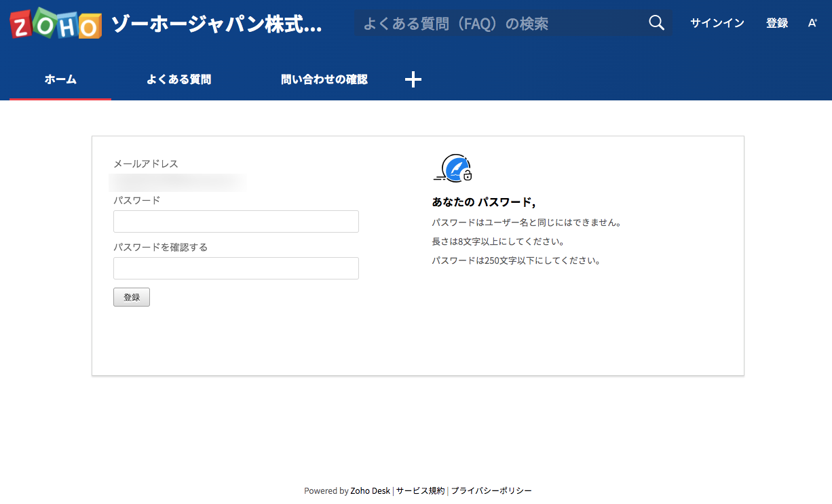Click the ゾーホージャパン株式 portal title
This screenshot has height=504, width=832.
click(216, 25)
